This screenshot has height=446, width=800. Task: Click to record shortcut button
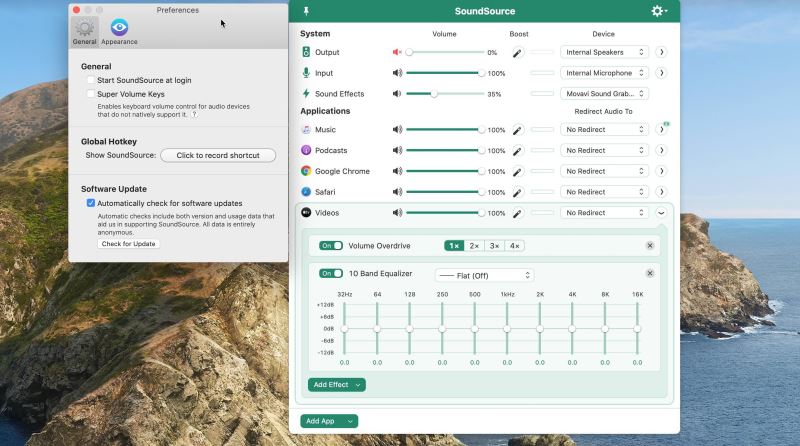click(218, 155)
